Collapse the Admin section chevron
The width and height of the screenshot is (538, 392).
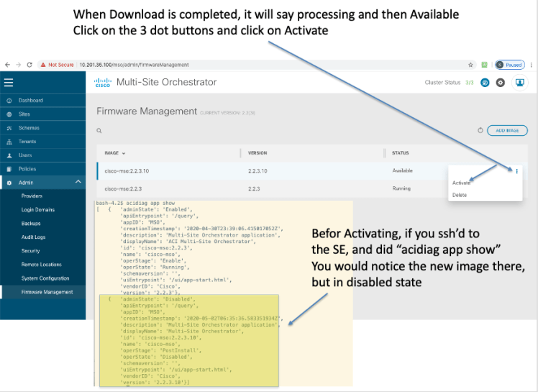tap(78, 181)
